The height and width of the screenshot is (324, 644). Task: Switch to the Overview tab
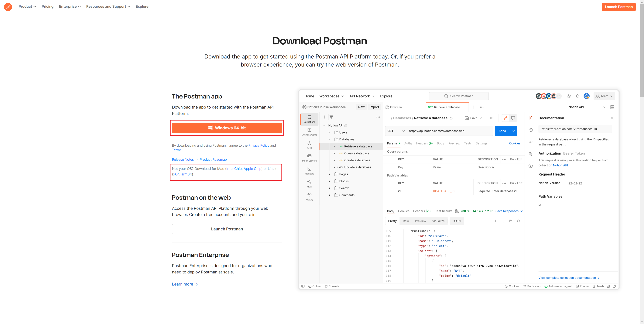(x=393, y=107)
